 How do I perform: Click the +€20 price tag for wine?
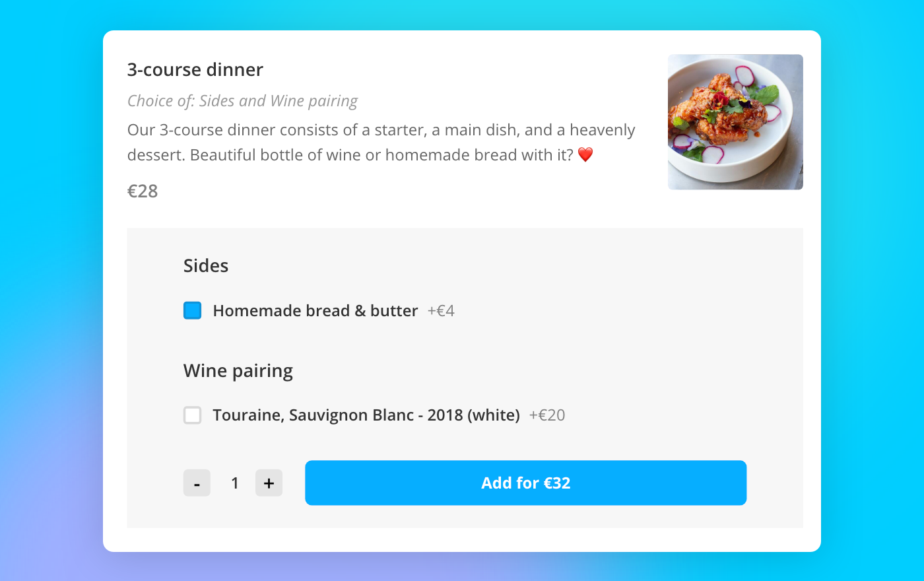click(x=546, y=415)
